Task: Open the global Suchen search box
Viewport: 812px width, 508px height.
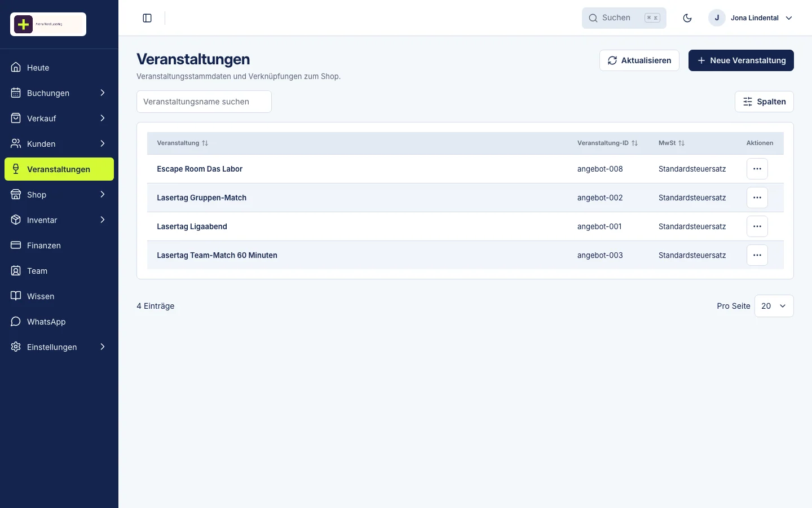Action: point(624,18)
